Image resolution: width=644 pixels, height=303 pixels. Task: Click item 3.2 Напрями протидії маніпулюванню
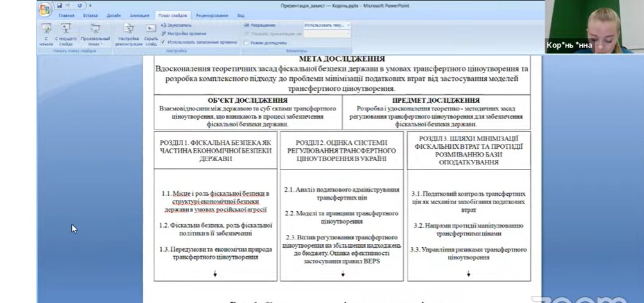click(469, 229)
